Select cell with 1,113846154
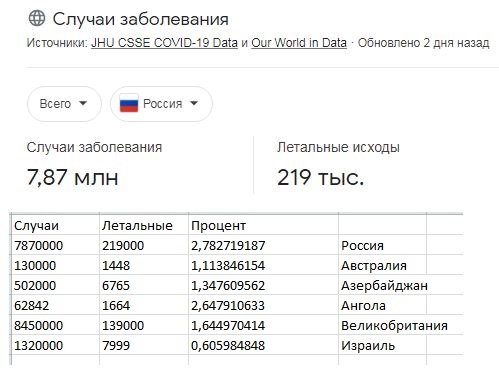This screenshot has height=387, width=499. point(263,265)
